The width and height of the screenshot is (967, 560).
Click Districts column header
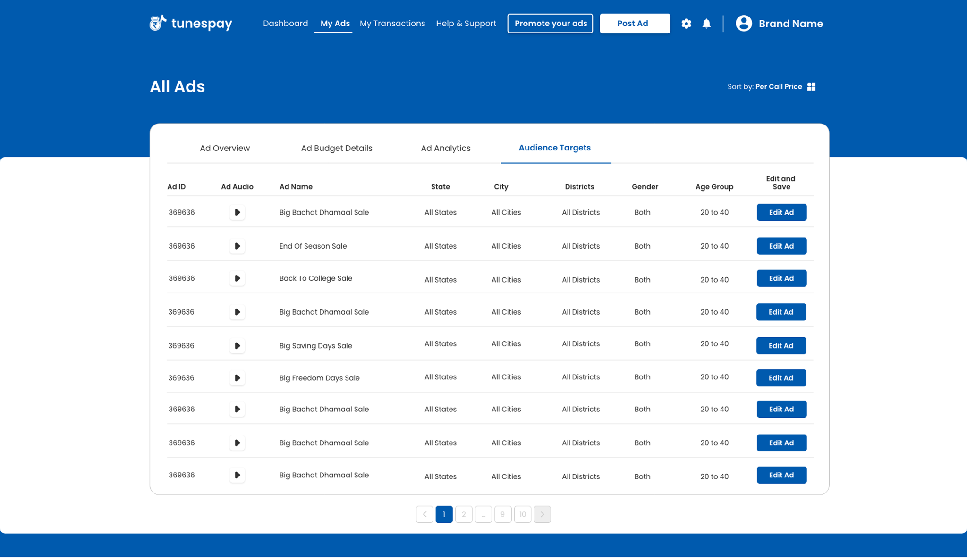[x=579, y=187]
